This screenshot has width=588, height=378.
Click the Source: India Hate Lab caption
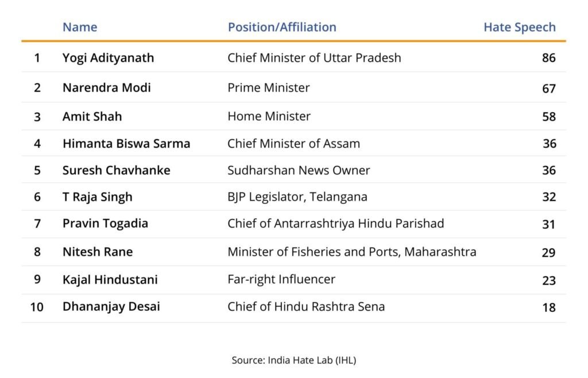[x=293, y=360]
